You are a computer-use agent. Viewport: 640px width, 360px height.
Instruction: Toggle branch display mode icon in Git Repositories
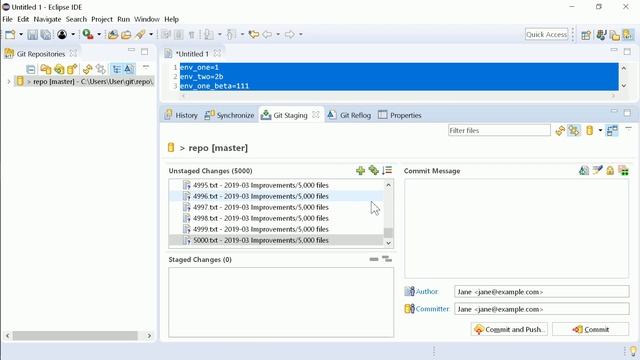pyautogui.click(x=129, y=69)
